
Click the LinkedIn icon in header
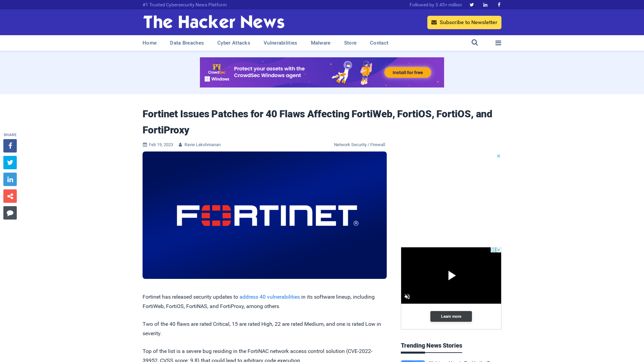coord(485,4)
